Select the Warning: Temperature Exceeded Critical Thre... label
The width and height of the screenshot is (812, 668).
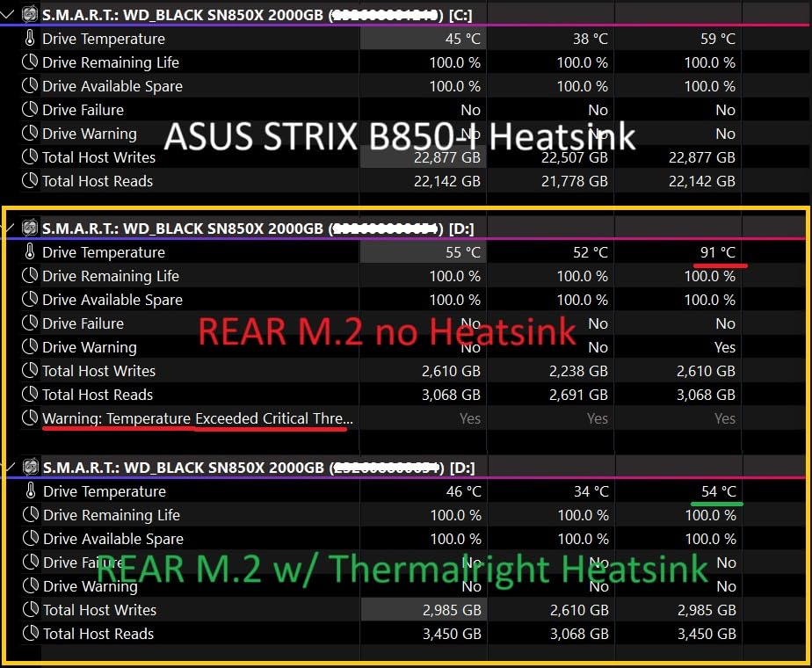(x=198, y=418)
